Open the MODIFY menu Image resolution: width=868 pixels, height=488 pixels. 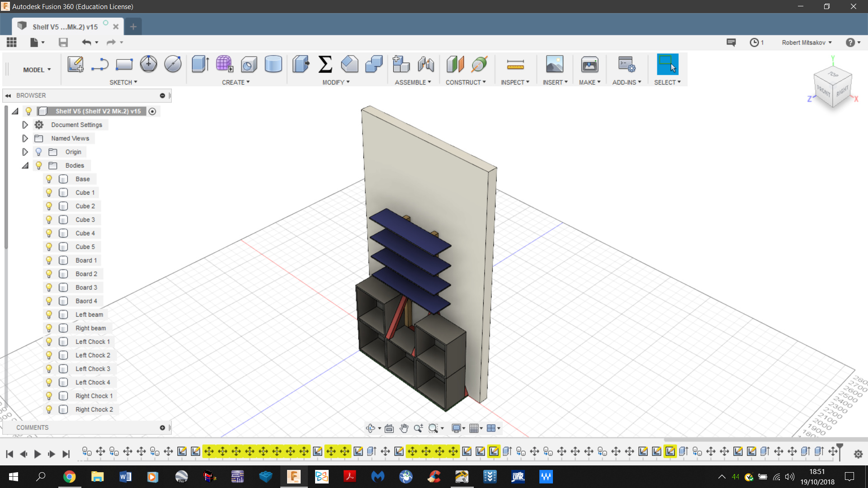[336, 82]
